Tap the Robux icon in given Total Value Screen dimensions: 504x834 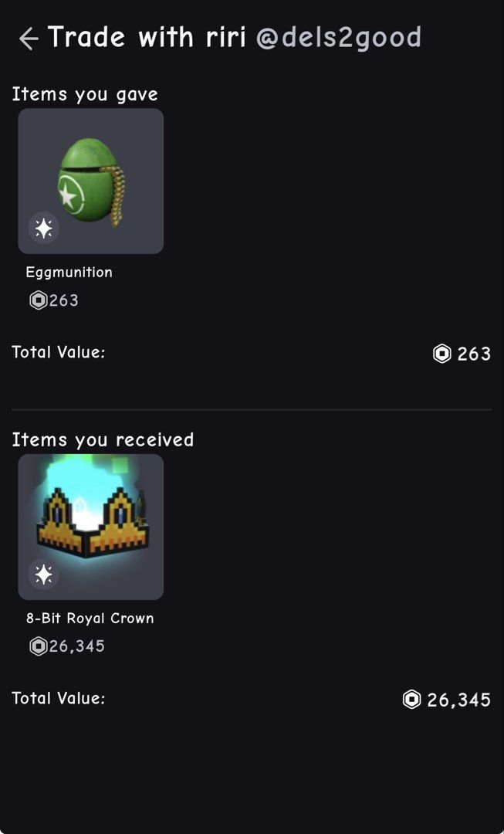[x=441, y=354]
